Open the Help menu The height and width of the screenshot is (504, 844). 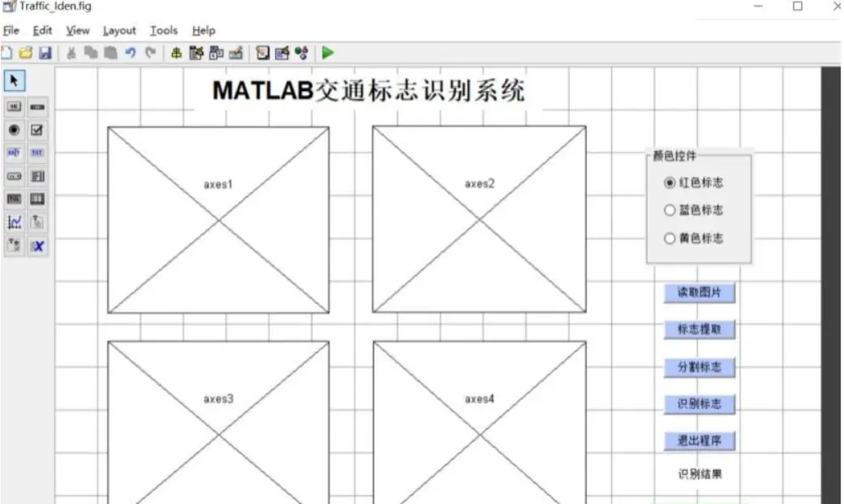tap(204, 31)
